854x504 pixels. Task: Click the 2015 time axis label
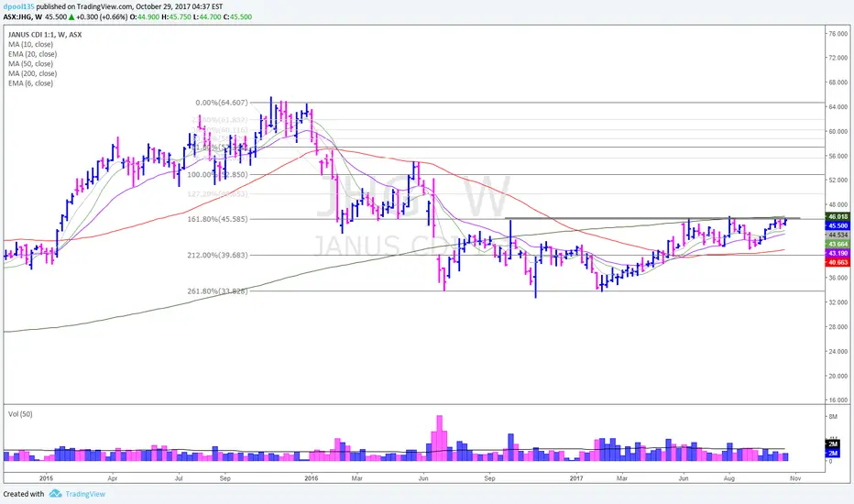[46, 479]
